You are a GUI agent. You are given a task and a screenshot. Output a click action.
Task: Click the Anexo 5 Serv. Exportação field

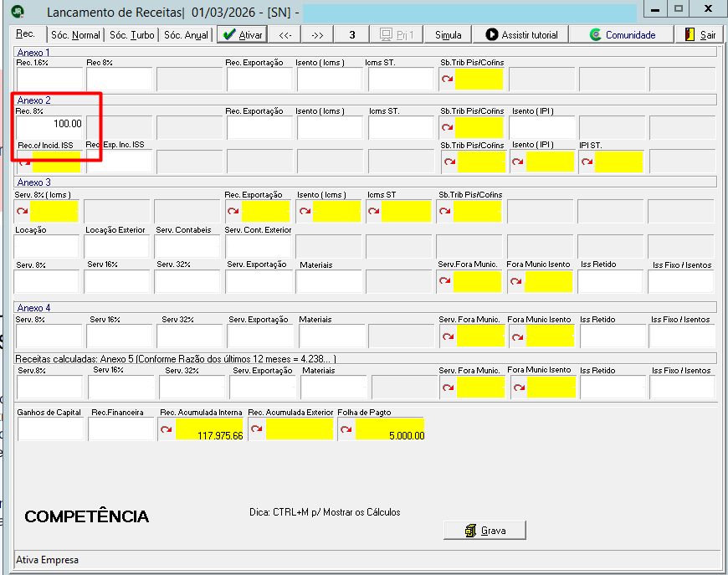(264, 388)
